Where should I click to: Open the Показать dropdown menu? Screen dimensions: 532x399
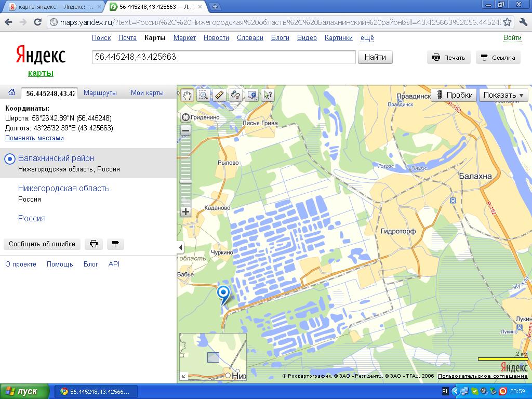point(503,95)
